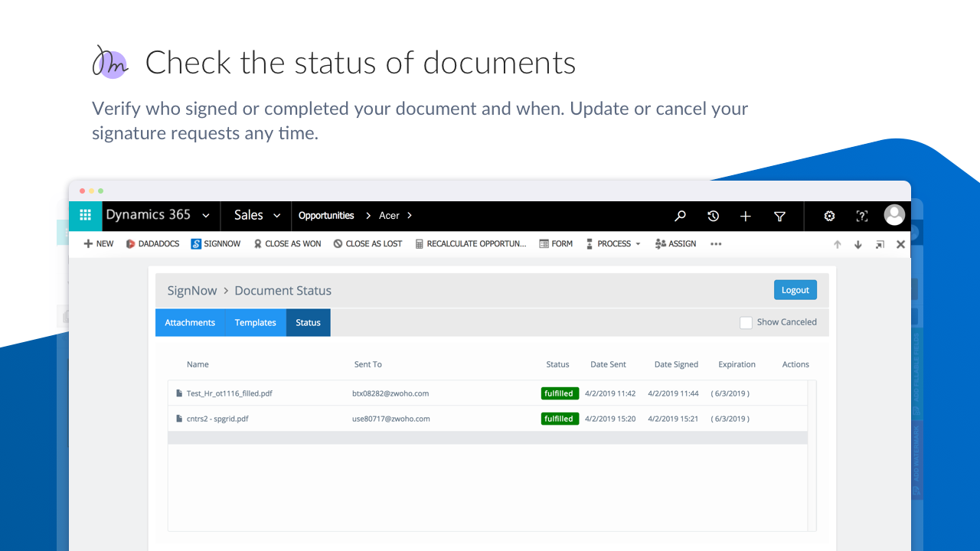The height and width of the screenshot is (551, 980).
Task: Expand the Sales area dropdown
Action: coord(277,216)
